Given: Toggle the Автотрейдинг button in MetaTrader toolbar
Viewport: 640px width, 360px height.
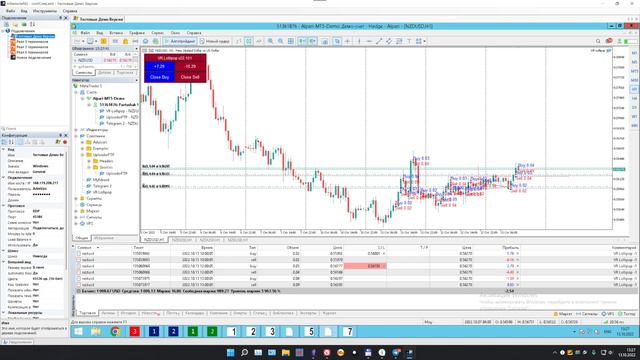Looking at the screenshot, I should [x=180, y=41].
